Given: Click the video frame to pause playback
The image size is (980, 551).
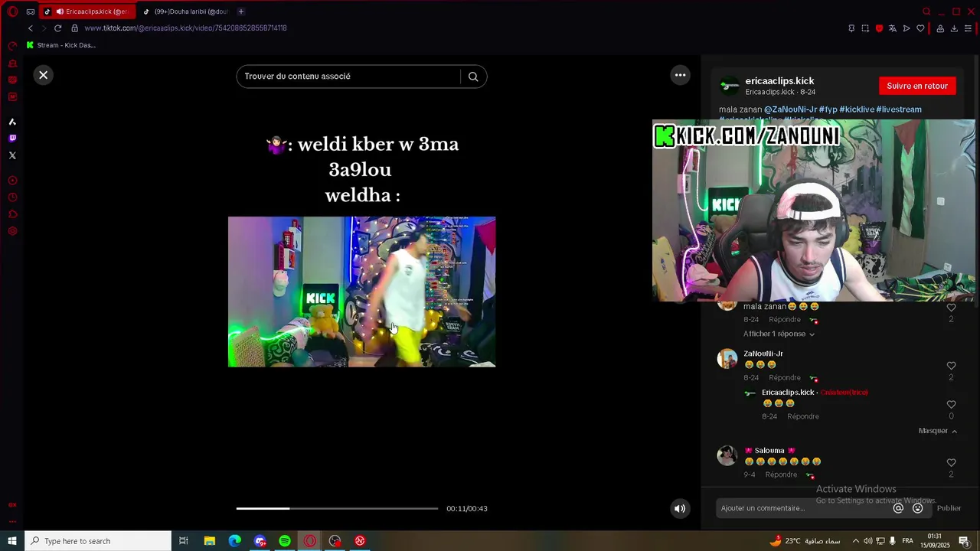Looking at the screenshot, I should pyautogui.click(x=361, y=292).
